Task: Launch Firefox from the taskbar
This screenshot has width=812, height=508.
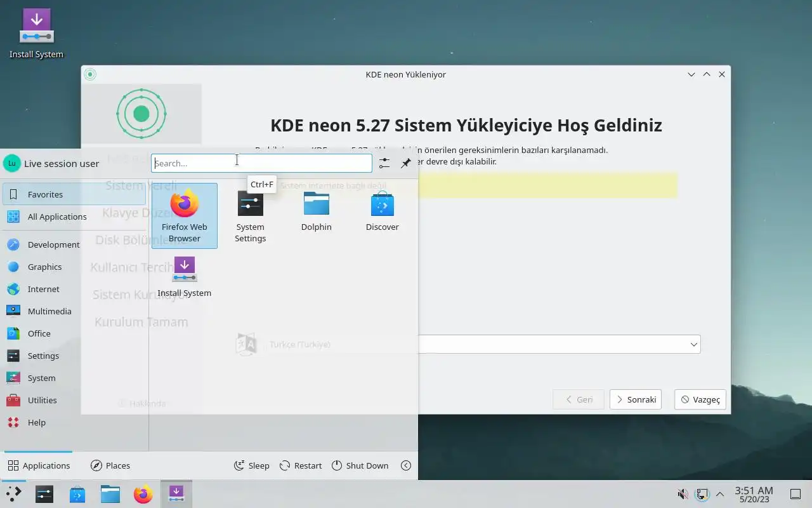Action: (x=143, y=494)
